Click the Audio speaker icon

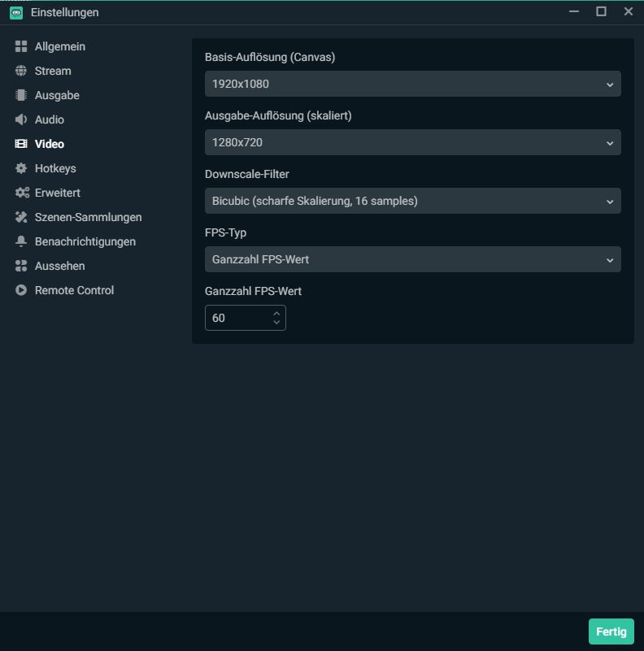[21, 120]
